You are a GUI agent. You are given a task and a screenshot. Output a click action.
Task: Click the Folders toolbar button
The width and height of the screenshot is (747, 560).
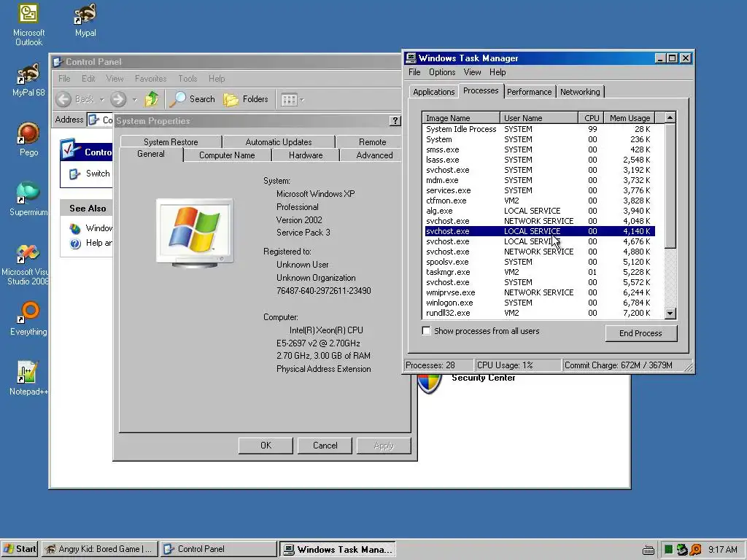(x=246, y=99)
